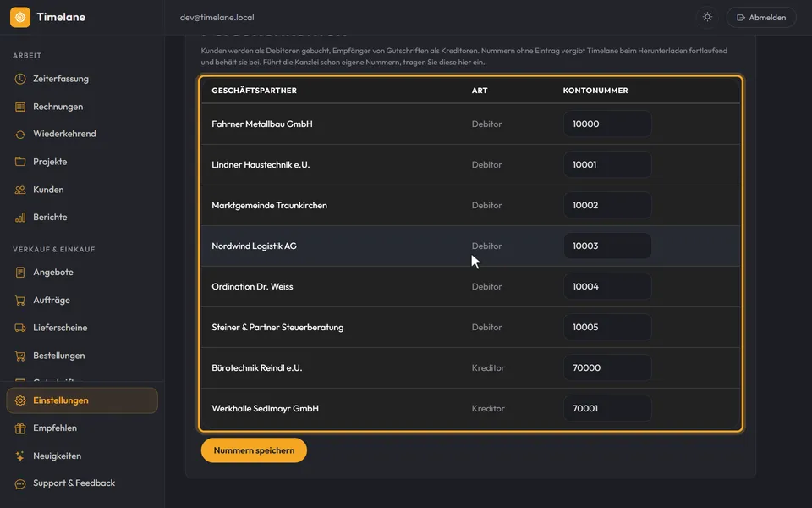Click the Einstellungen gear icon
This screenshot has height=508, width=812.
tap(20, 400)
